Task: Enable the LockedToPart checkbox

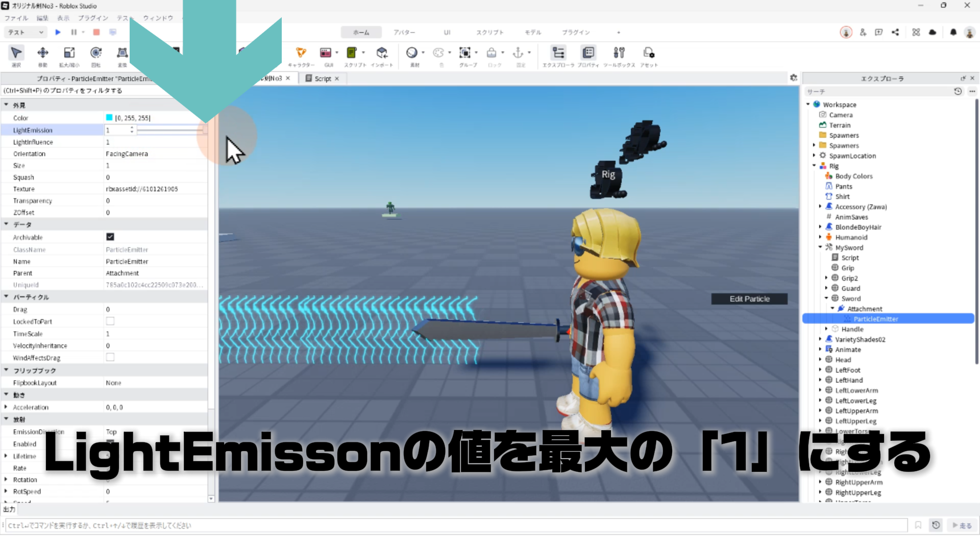Action: tap(110, 321)
